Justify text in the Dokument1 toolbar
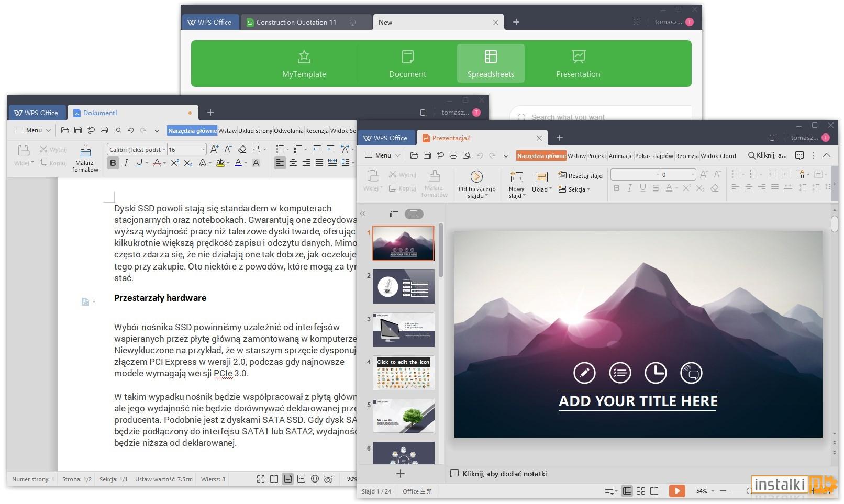 tap(319, 163)
